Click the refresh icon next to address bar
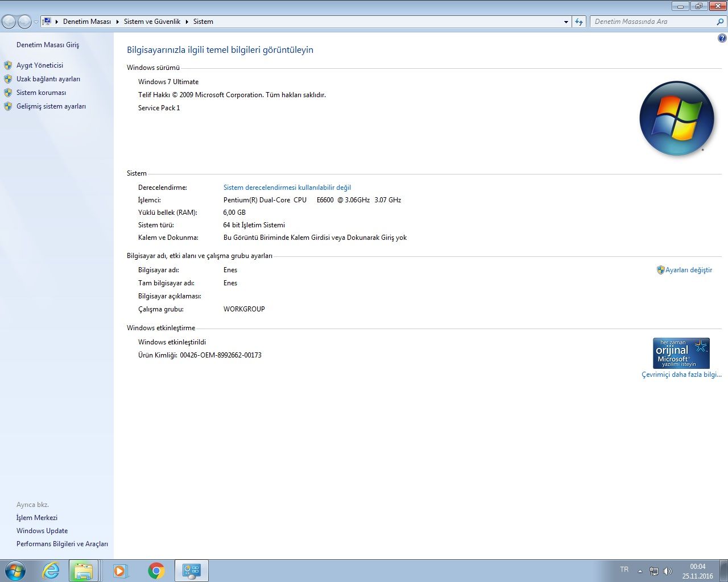This screenshot has height=582, width=728. 579,22
